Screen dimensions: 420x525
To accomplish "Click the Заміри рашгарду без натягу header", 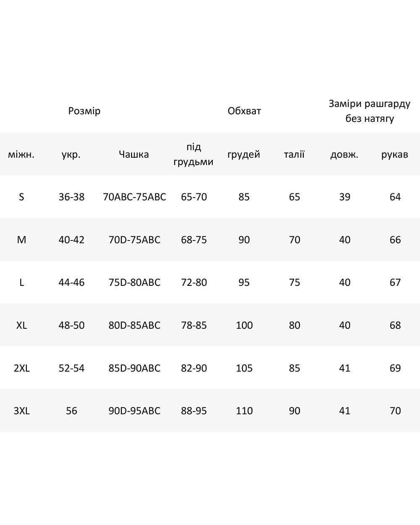I will click(x=370, y=111).
